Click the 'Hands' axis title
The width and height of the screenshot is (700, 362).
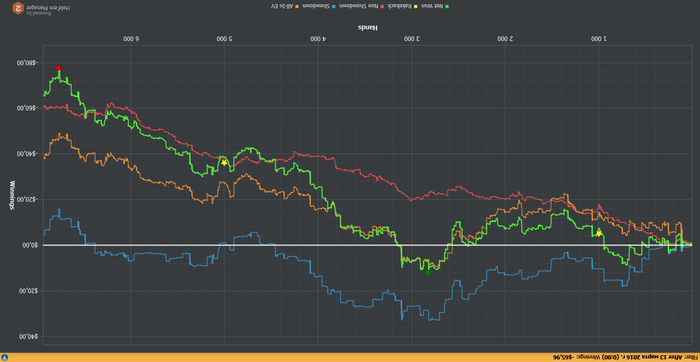[x=367, y=28]
